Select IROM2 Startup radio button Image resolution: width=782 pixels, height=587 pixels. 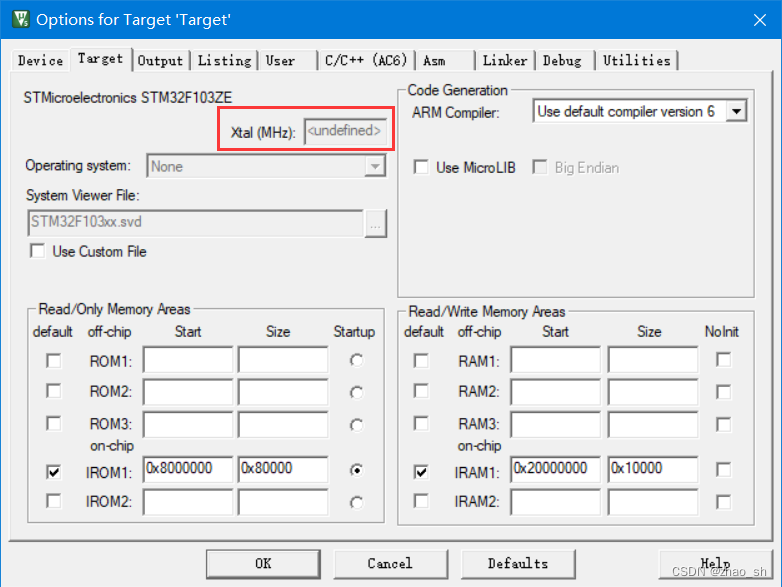tap(357, 503)
